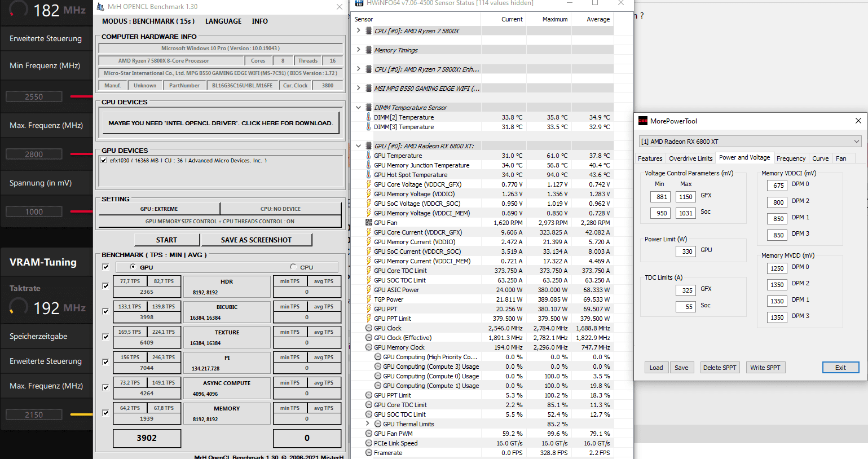Click the circular gauge beside 192 MHz Taktrate
This screenshot has width=868, height=459.
click(x=19, y=307)
